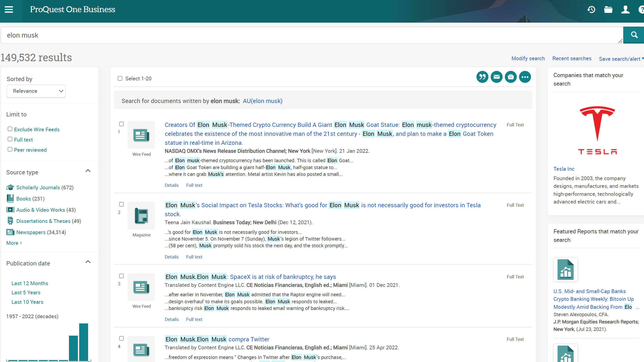Check the Full text limit box

click(10, 139)
